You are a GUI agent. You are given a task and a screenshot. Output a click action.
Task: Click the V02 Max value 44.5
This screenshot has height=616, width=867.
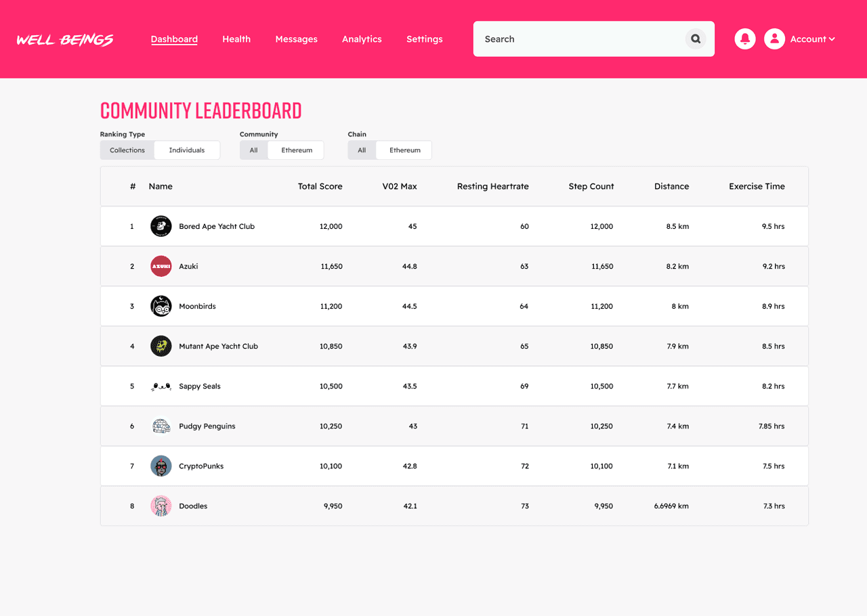tap(409, 306)
